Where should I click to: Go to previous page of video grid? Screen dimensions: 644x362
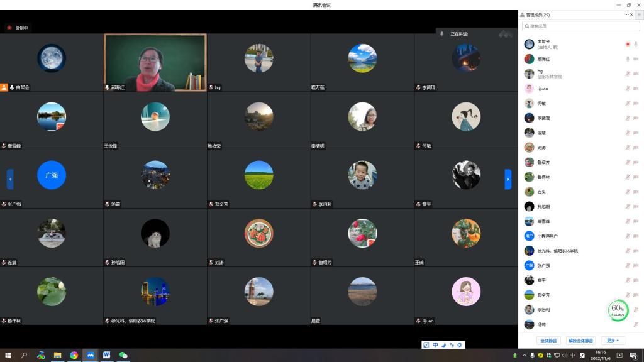pos(10,179)
